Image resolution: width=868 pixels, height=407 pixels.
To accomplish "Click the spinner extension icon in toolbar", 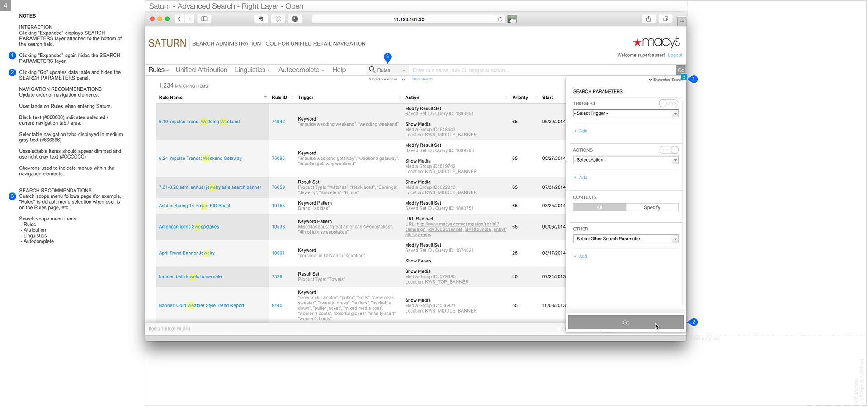I will click(x=278, y=19).
